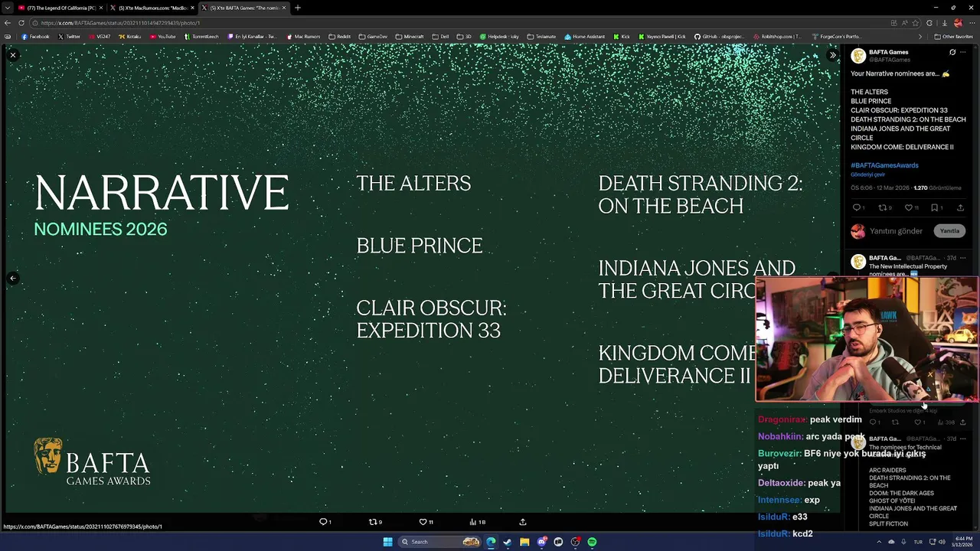
Task: Open File Explorer from taskbar
Action: [524, 542]
